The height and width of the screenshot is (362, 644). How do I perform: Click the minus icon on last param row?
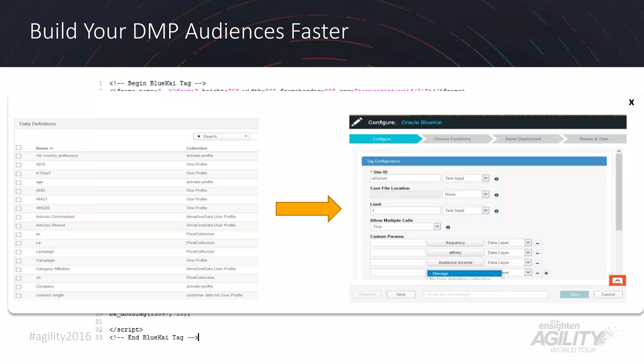click(x=537, y=273)
